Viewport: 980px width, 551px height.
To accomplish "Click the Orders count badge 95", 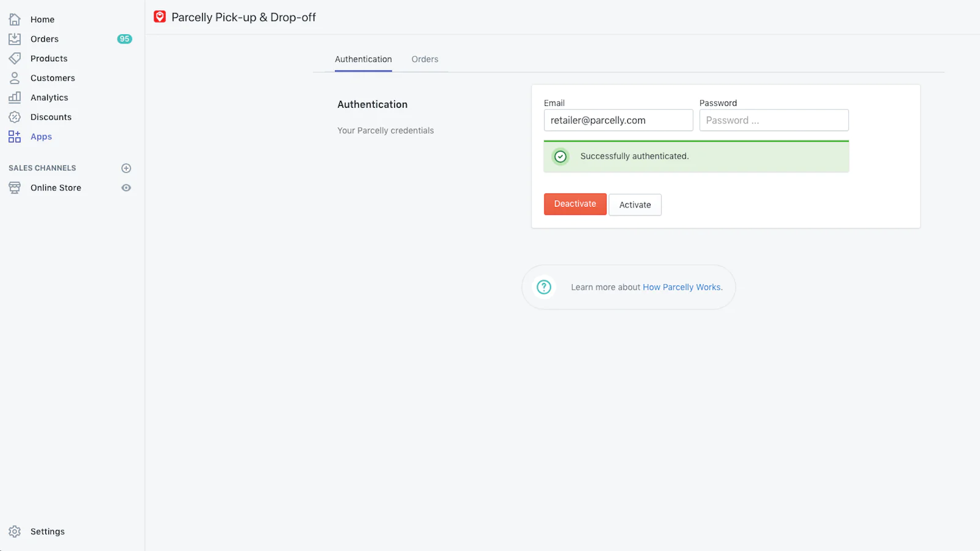I will (x=124, y=39).
